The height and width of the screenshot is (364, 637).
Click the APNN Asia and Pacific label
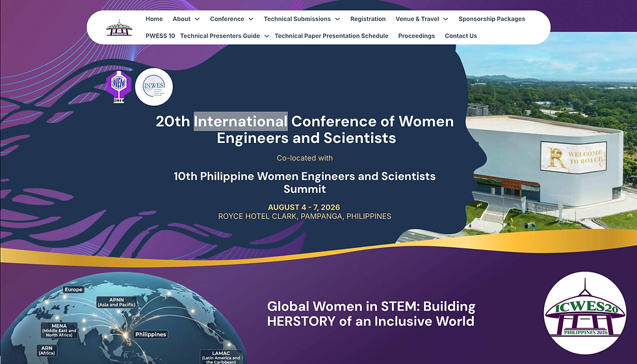point(116,302)
